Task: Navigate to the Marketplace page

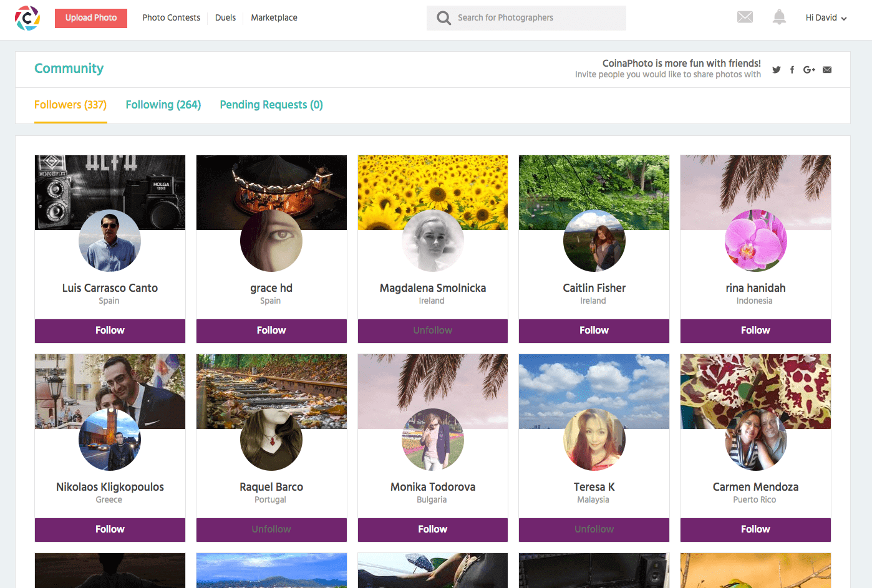Action: pos(274,17)
